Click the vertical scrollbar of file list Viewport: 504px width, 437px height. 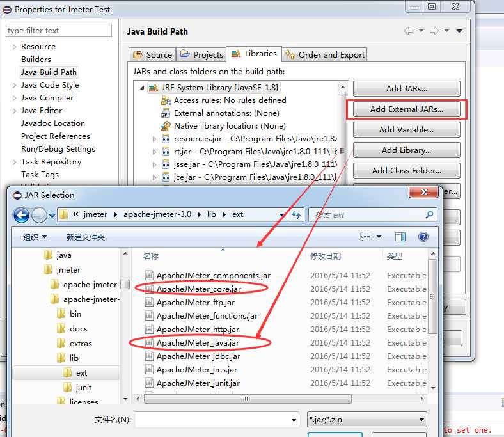tap(432, 296)
